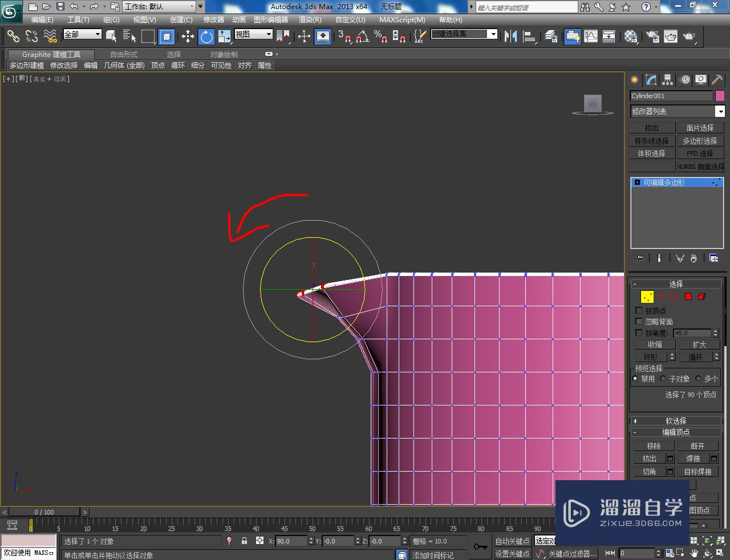Screen dimensions: 730x560
Task: Activate the Select and Scale tool
Action: click(224, 36)
